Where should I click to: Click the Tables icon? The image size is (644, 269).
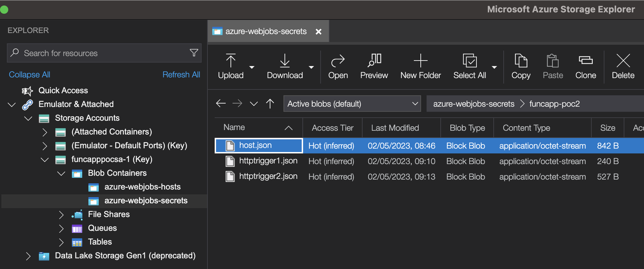coord(77,243)
